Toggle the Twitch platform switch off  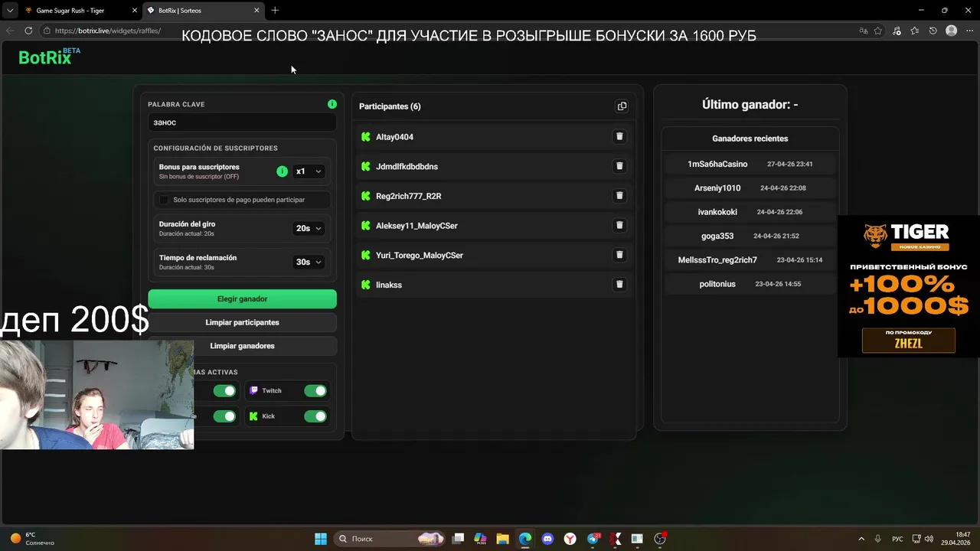pyautogui.click(x=315, y=390)
